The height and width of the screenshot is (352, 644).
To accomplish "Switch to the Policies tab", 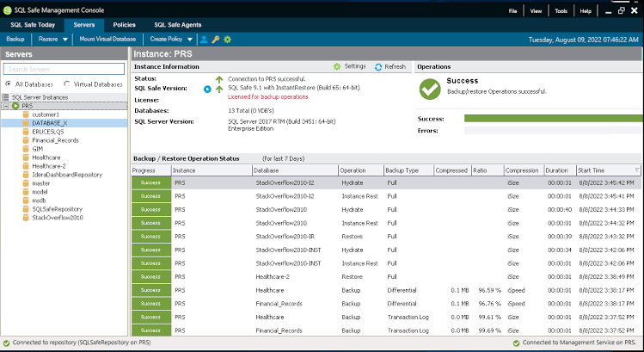I will click(124, 25).
